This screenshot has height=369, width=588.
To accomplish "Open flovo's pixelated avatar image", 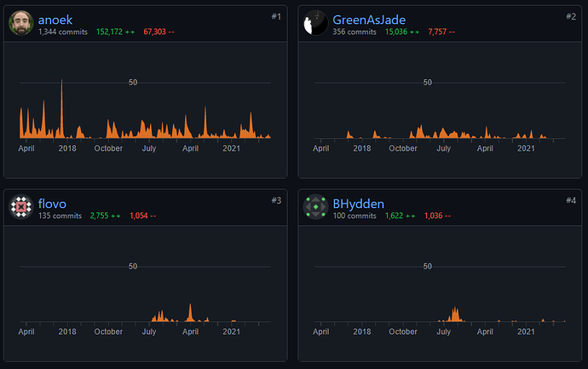I will 21,208.
